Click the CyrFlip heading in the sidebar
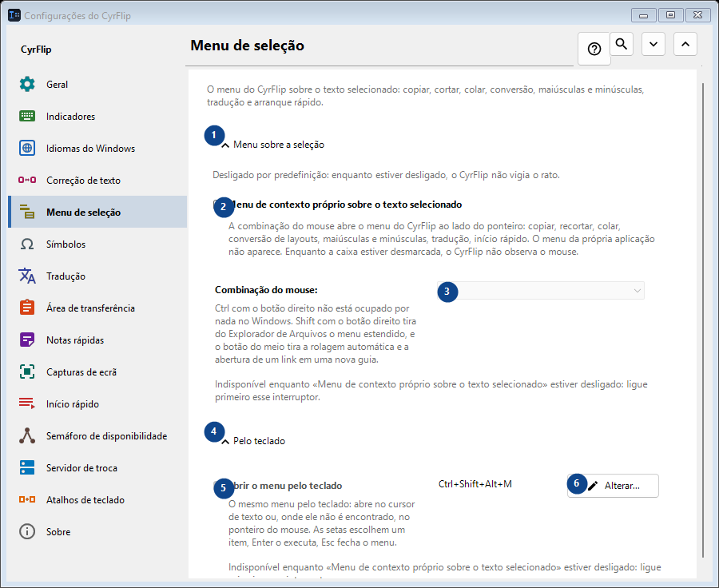 point(36,50)
